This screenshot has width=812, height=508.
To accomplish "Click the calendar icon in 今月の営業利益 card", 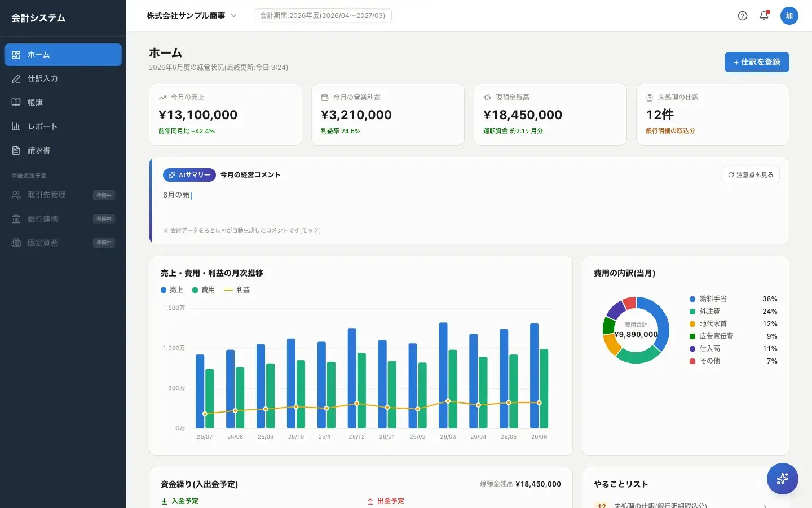I will point(325,98).
